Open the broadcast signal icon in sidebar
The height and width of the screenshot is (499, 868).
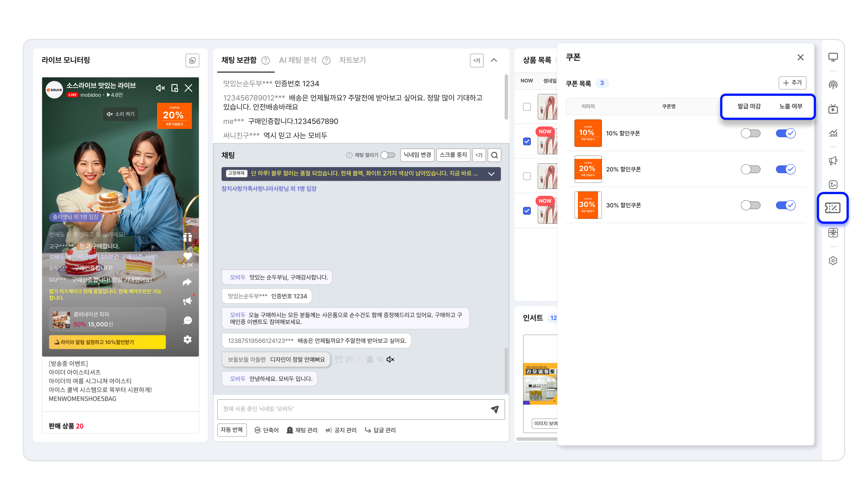click(833, 85)
